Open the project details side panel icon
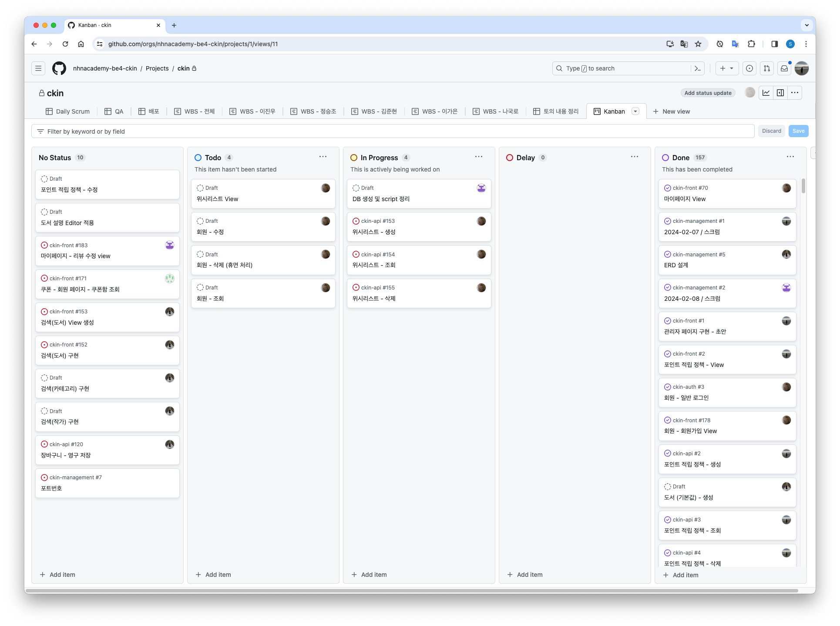The image size is (840, 626). tap(780, 93)
